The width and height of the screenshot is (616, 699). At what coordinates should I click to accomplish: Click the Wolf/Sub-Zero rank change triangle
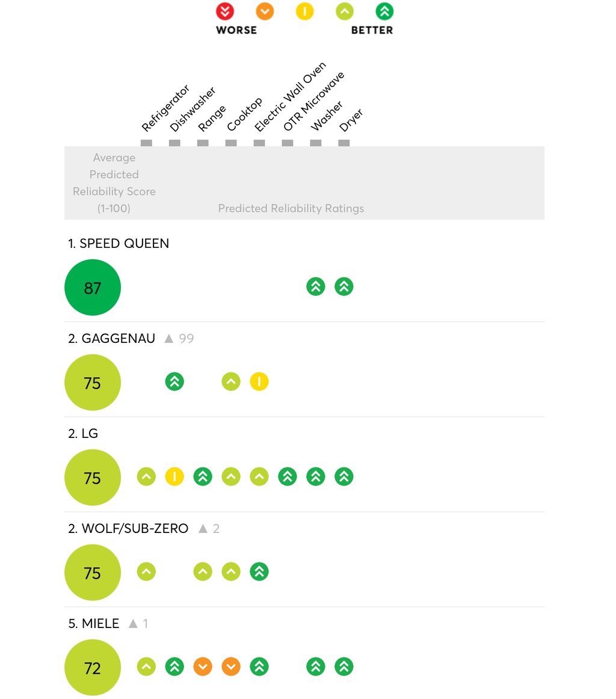tap(203, 528)
